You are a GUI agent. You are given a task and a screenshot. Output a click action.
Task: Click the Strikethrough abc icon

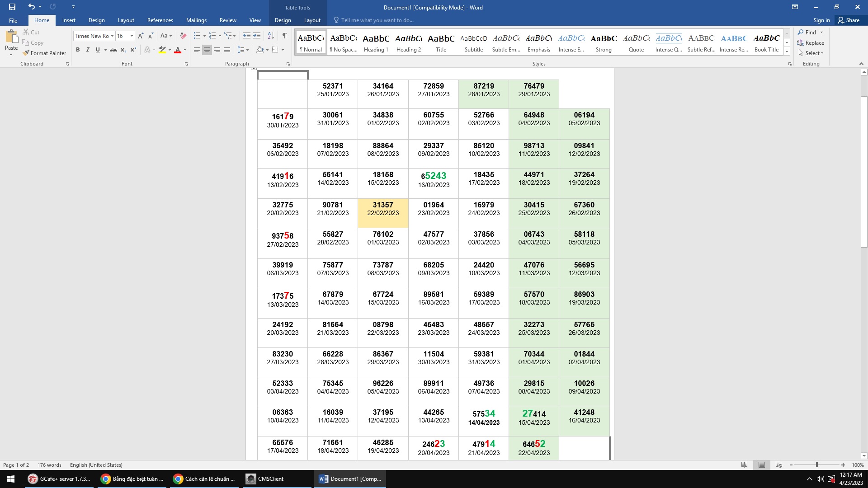coord(113,50)
